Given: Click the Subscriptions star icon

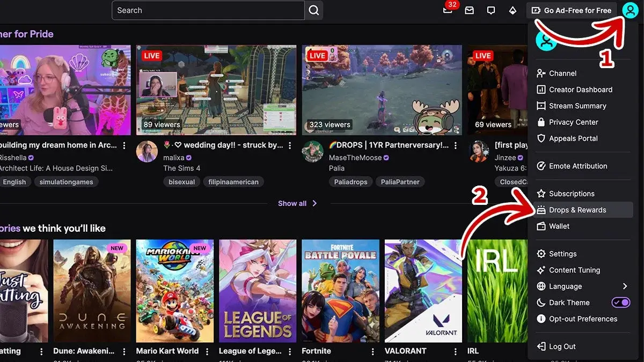Looking at the screenshot, I should [541, 194].
